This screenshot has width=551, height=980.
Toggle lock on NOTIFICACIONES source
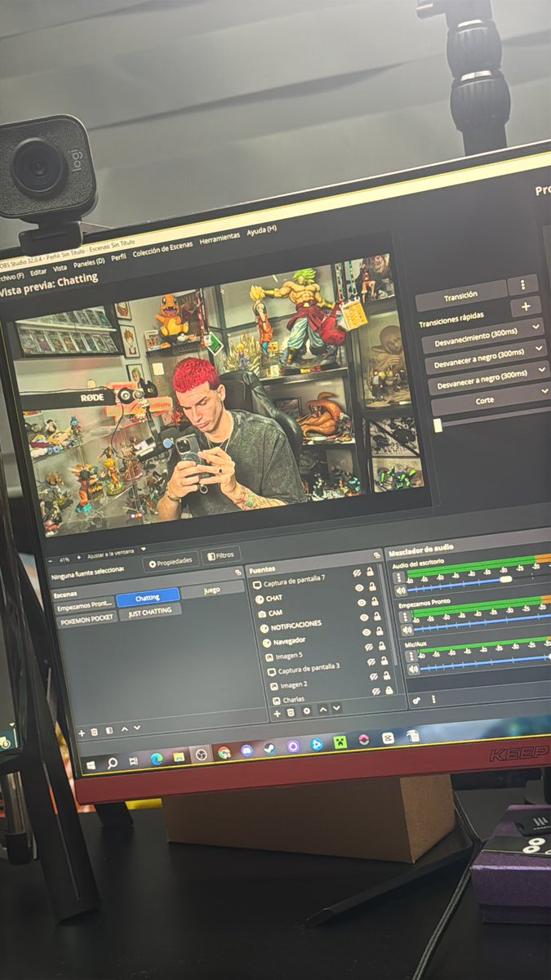[x=377, y=617]
